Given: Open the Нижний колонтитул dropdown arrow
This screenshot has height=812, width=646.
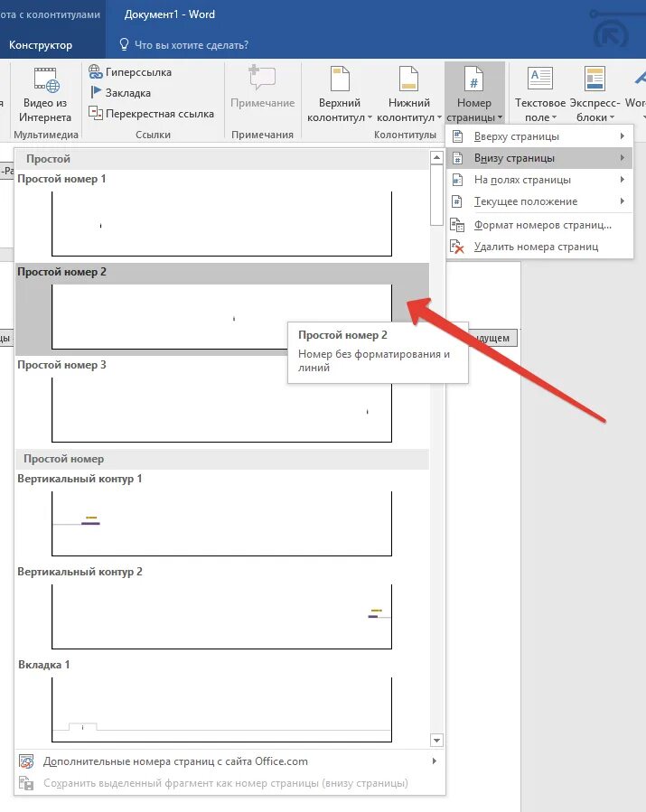Looking at the screenshot, I should tap(439, 117).
